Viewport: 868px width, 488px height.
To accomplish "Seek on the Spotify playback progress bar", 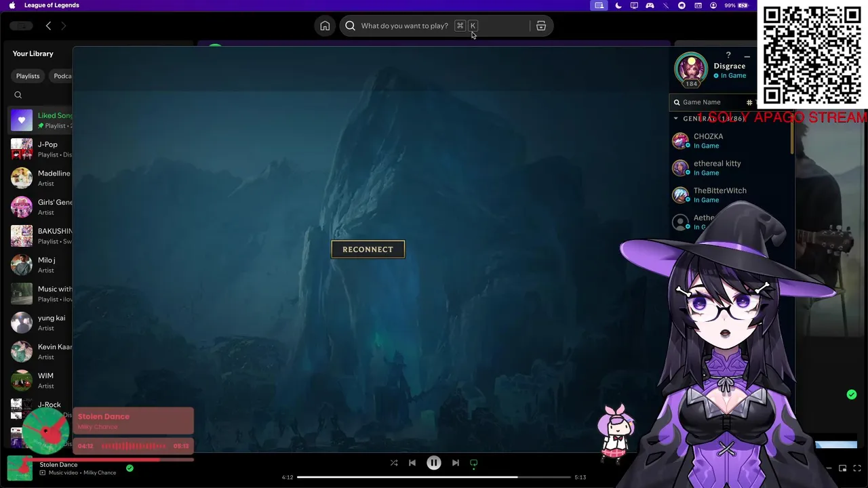I will click(x=434, y=477).
